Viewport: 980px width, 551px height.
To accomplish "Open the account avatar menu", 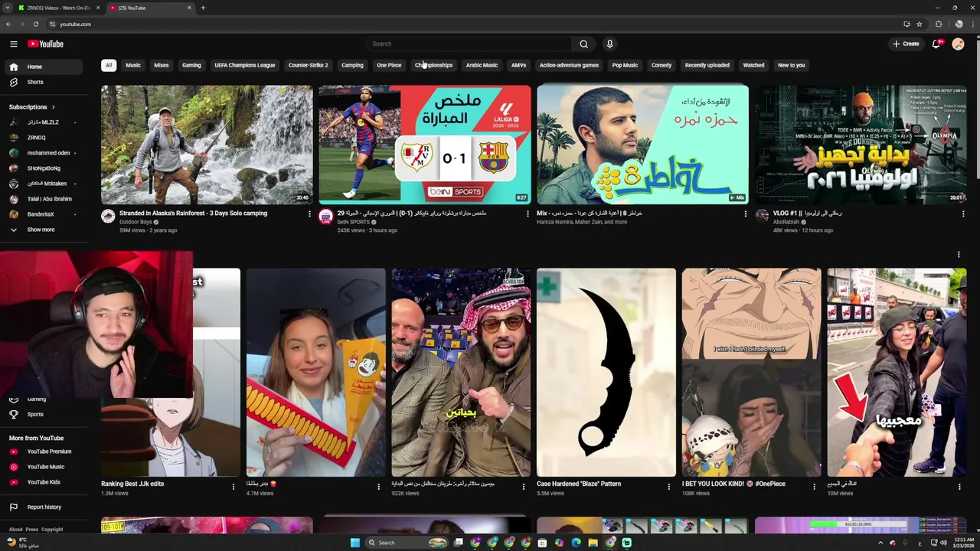I will pyautogui.click(x=958, y=44).
